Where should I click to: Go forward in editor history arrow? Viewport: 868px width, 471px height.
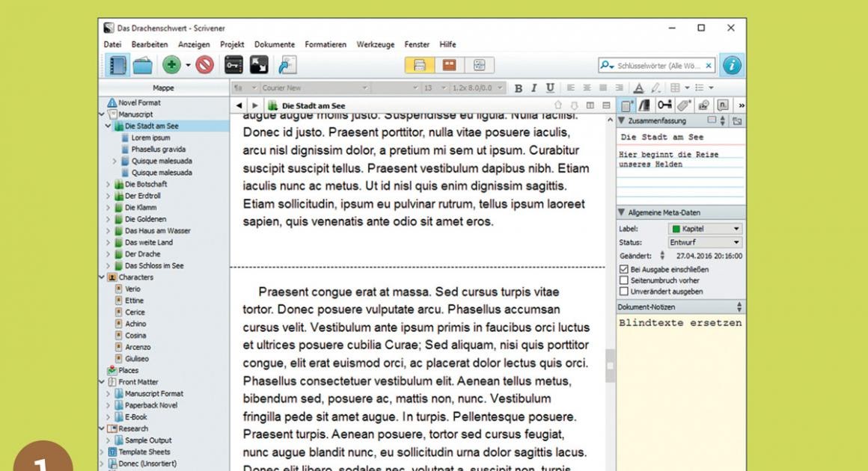[x=254, y=105]
